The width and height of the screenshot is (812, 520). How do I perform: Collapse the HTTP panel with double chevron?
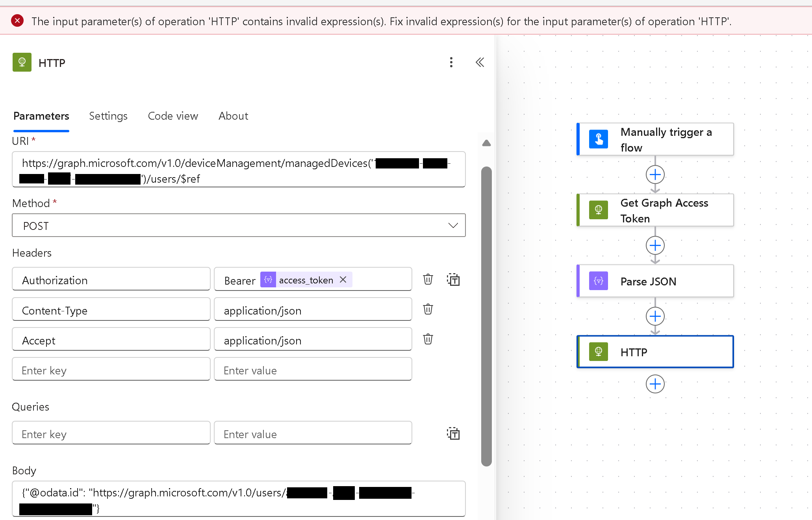pos(480,62)
